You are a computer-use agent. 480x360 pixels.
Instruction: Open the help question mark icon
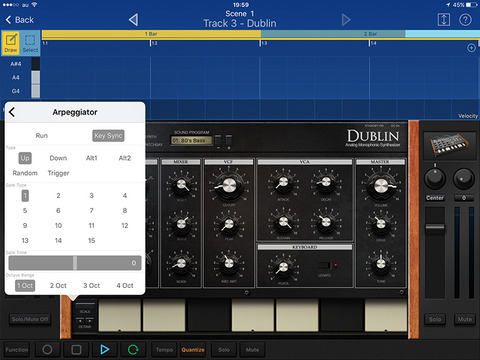465,20
